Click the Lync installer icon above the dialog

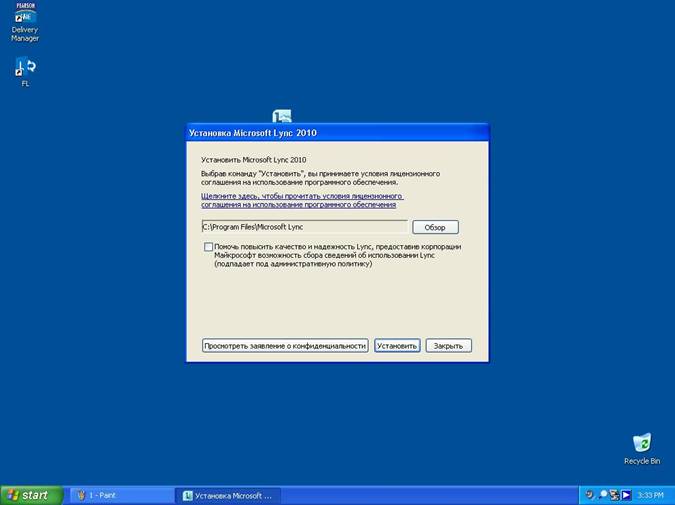(x=282, y=116)
